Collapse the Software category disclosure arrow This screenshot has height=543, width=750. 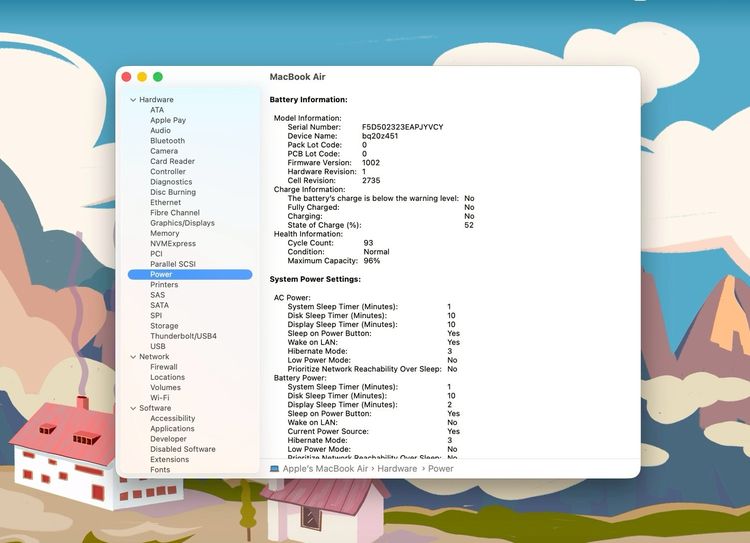pos(132,408)
